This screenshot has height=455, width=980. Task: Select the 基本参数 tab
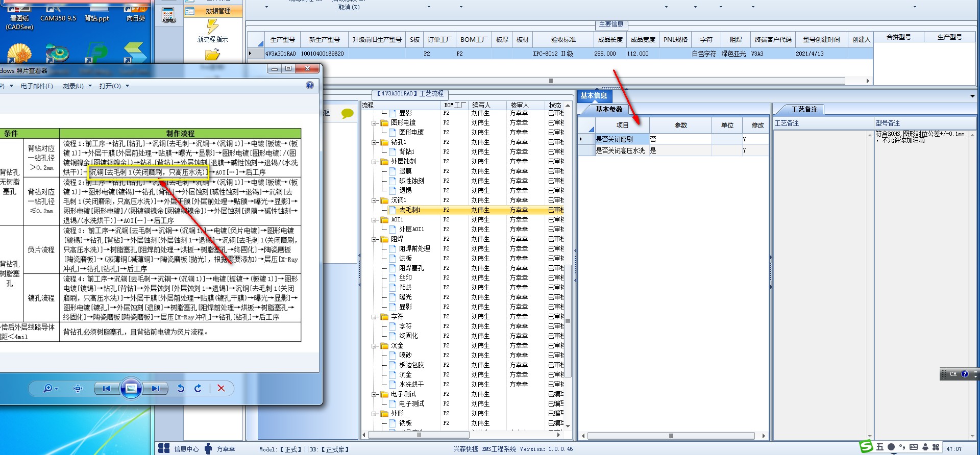click(609, 109)
